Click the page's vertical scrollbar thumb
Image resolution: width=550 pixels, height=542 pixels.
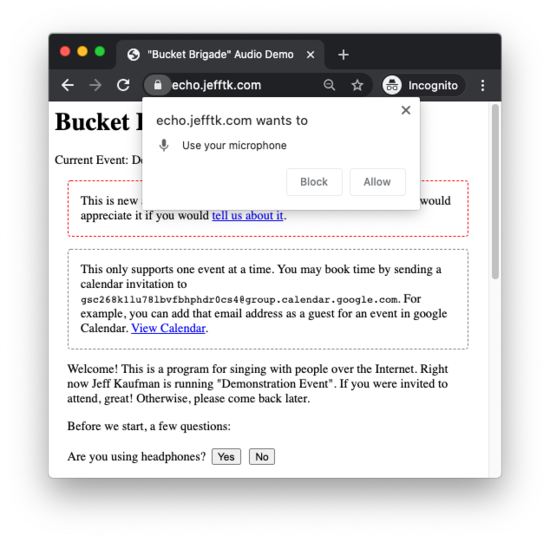(x=495, y=192)
